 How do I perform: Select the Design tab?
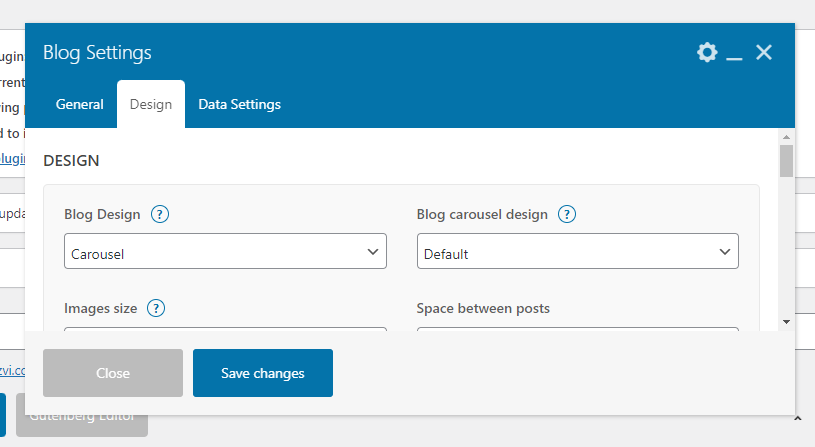coord(151,104)
